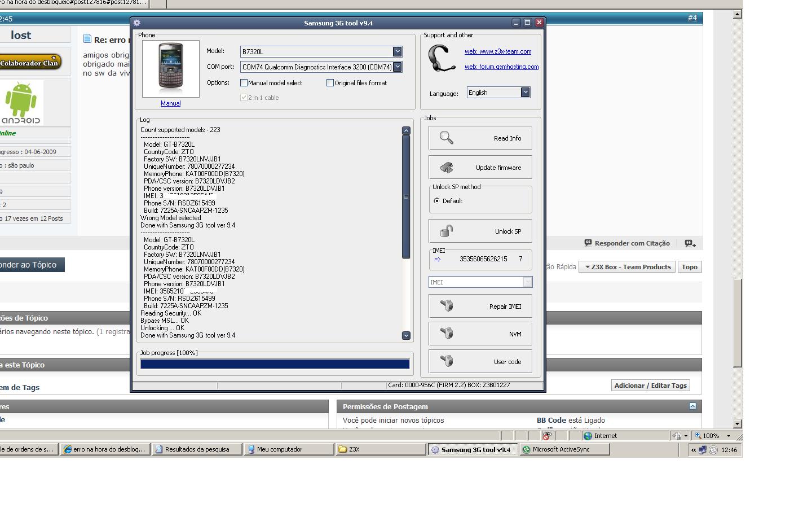
Task: Click the Wrong Model selected log line
Action: pyautogui.click(x=171, y=218)
